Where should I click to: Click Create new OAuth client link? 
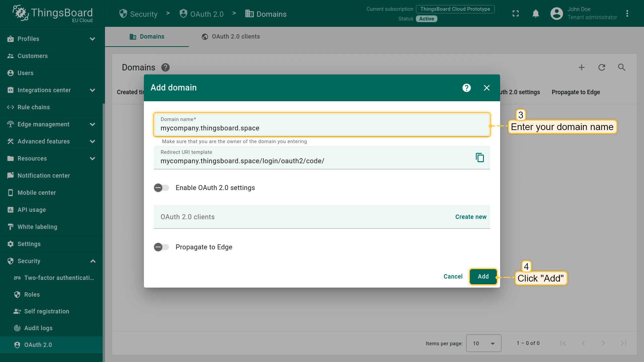(x=471, y=217)
